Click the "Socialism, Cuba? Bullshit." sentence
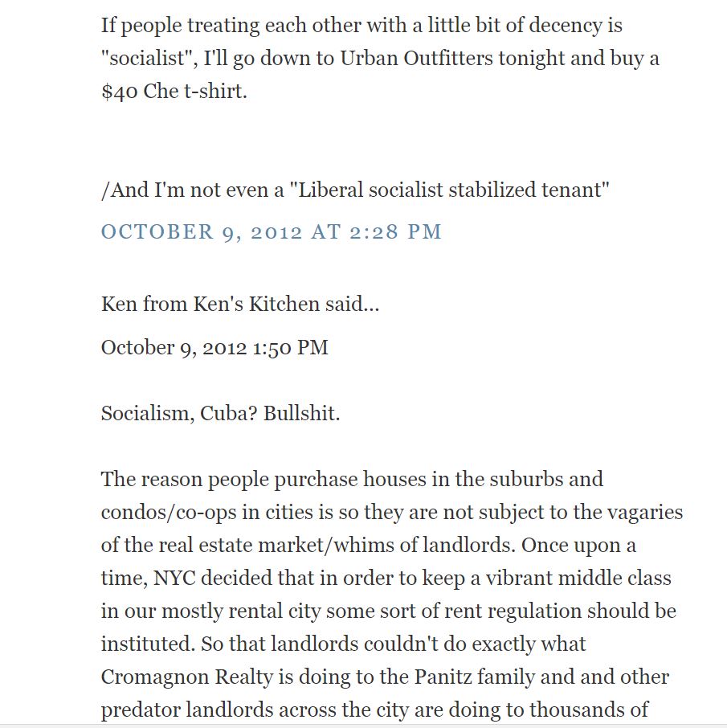The width and height of the screenshot is (727, 728). [x=220, y=414]
